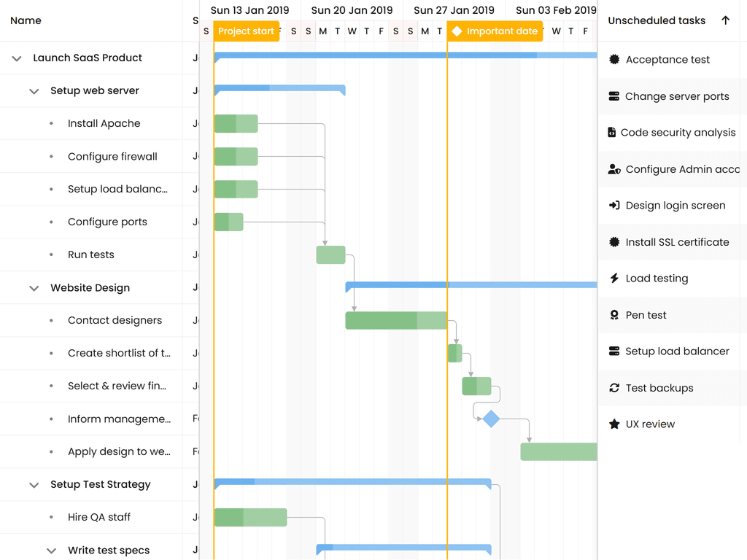747x560 pixels.
Task: Collapse the Setup web server group
Action: coord(34,91)
